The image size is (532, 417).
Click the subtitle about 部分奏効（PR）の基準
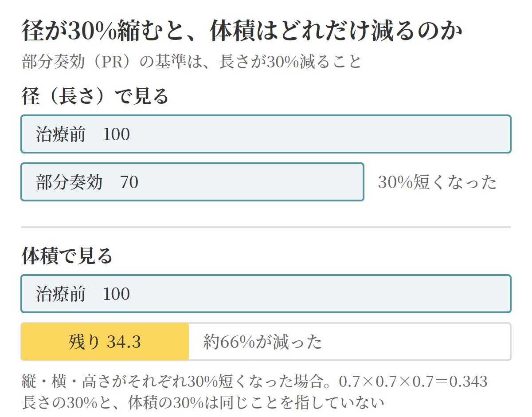pyautogui.click(x=192, y=62)
